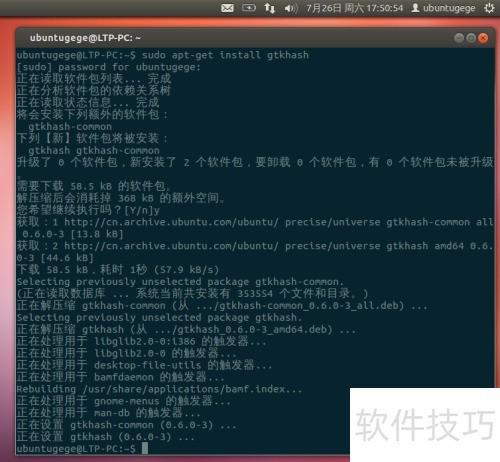Open the session gear menu
Image resolution: width=500 pixels, height=462 pixels.
(x=489, y=8)
